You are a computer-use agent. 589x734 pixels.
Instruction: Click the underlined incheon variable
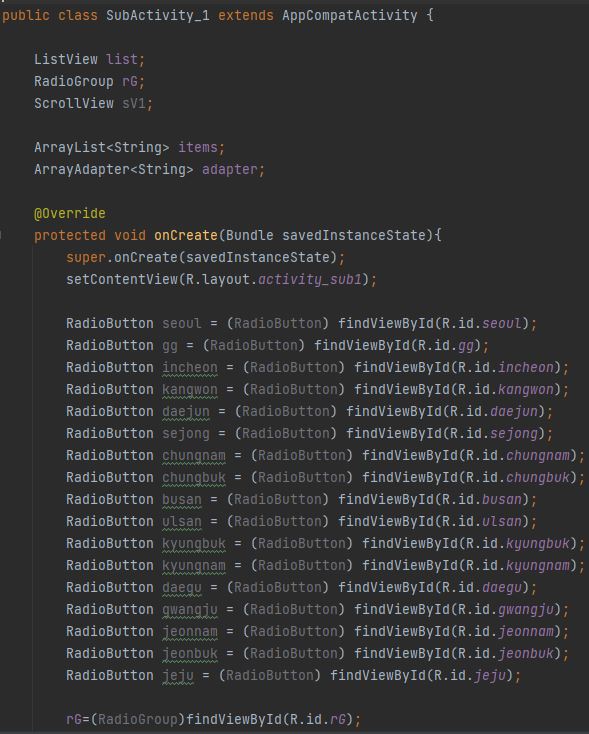pos(190,367)
